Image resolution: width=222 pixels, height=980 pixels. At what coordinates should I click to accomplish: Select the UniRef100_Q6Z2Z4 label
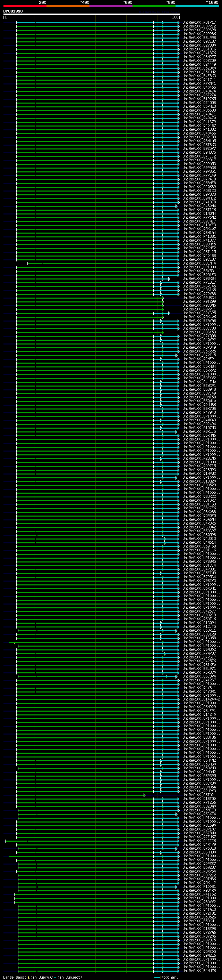(x=199, y=95)
